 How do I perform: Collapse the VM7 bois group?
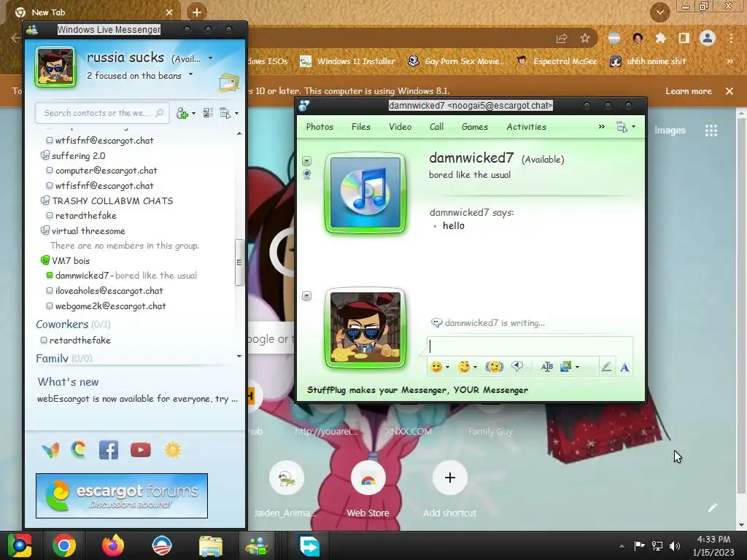(45, 260)
